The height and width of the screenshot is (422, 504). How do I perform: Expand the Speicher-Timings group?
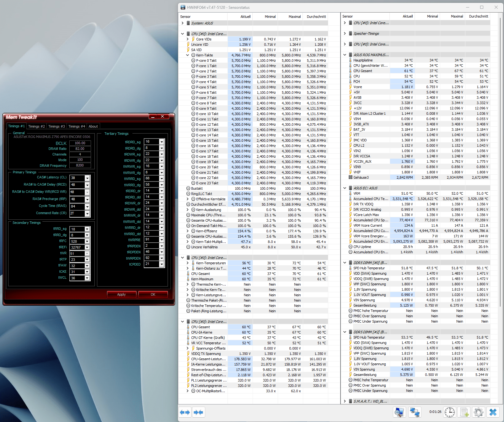pyautogui.click(x=345, y=34)
